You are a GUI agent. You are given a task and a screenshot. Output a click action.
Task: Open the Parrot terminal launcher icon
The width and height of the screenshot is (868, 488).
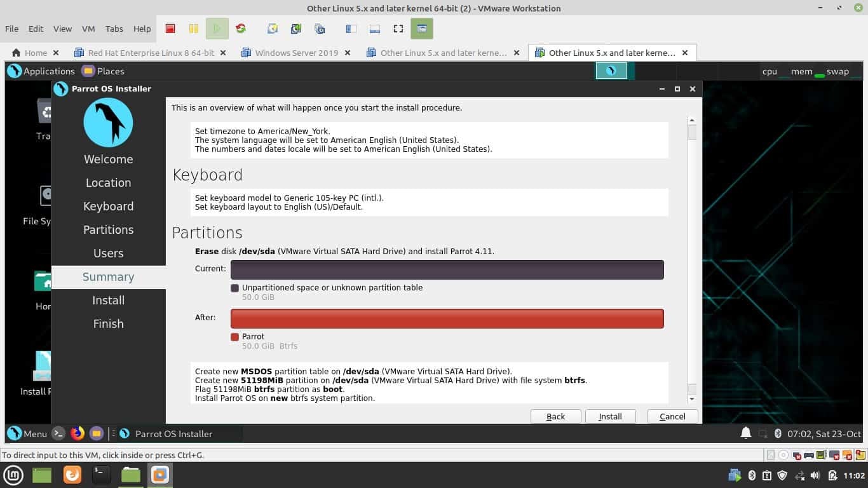coord(58,433)
